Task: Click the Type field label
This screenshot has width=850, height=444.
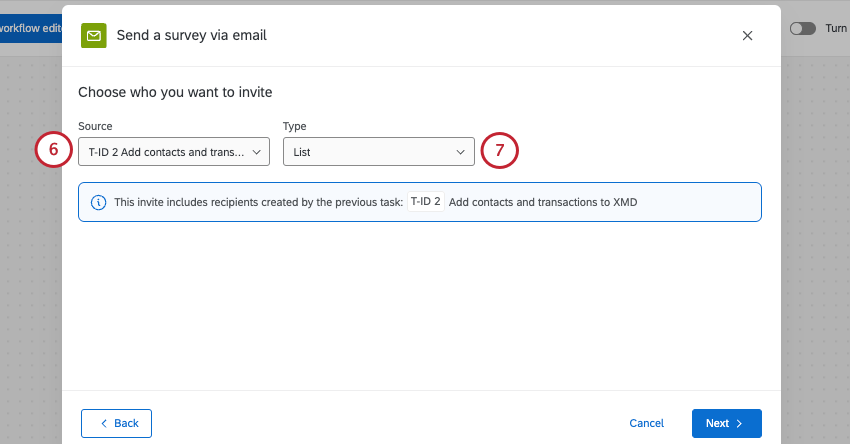Action: click(294, 126)
